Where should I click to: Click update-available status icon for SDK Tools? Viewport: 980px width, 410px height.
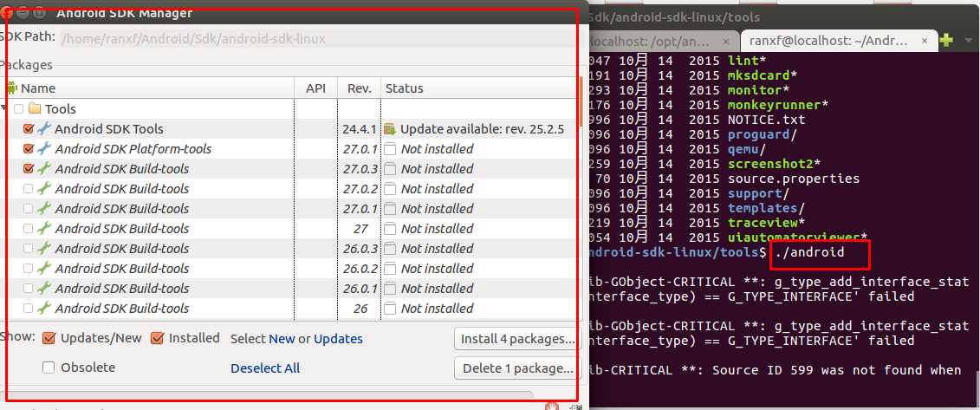[391, 129]
